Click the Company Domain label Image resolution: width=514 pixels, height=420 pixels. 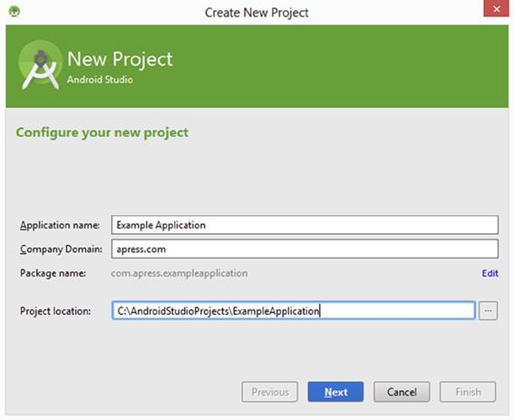pos(61,249)
